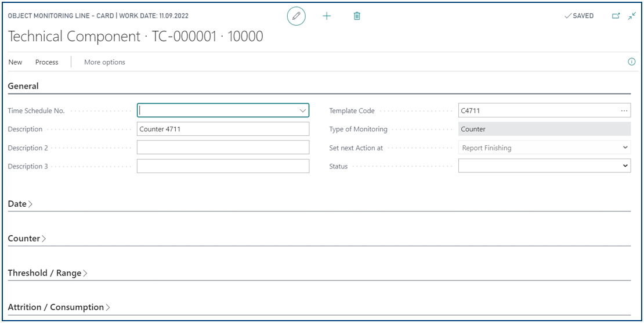This screenshot has width=644, height=323.
Task: Open the New menu
Action: [16, 62]
